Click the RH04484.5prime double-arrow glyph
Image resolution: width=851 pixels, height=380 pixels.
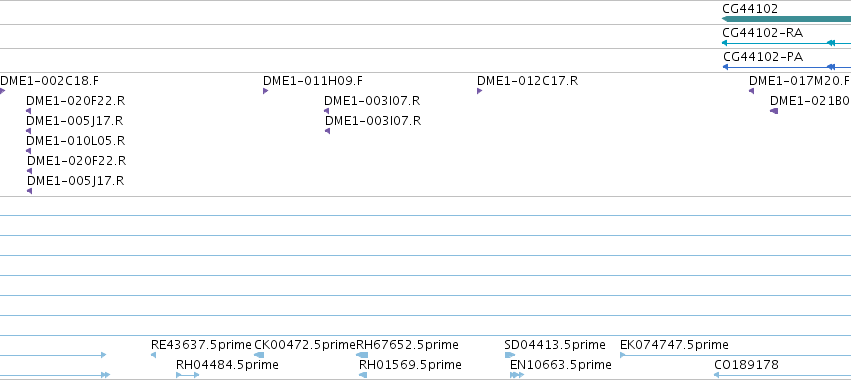click(x=188, y=375)
